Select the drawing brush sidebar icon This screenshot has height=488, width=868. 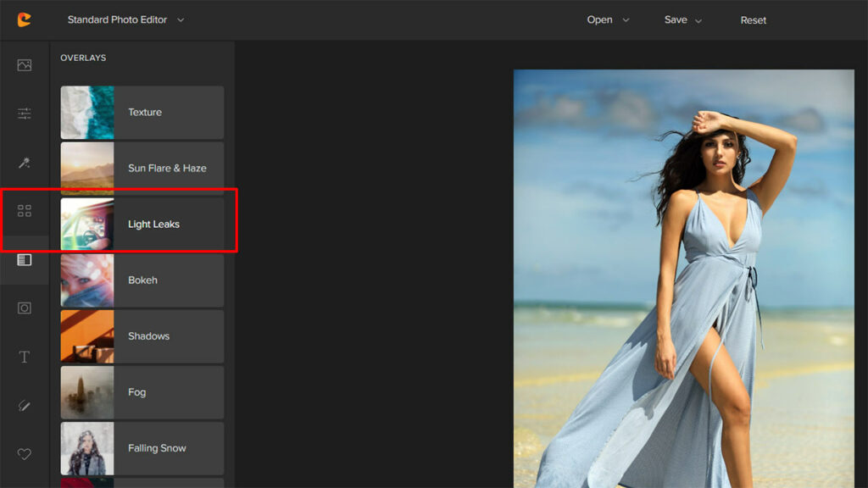(25, 406)
